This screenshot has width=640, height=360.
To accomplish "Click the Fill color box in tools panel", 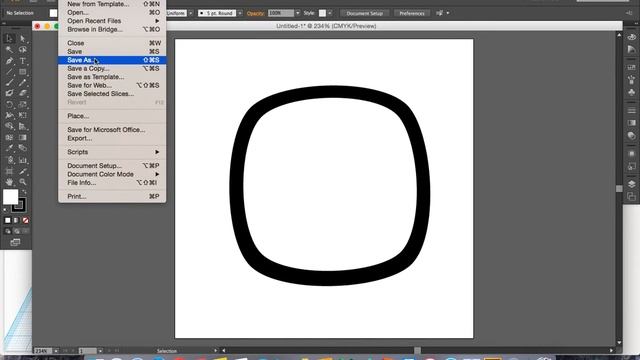I will tap(11, 197).
